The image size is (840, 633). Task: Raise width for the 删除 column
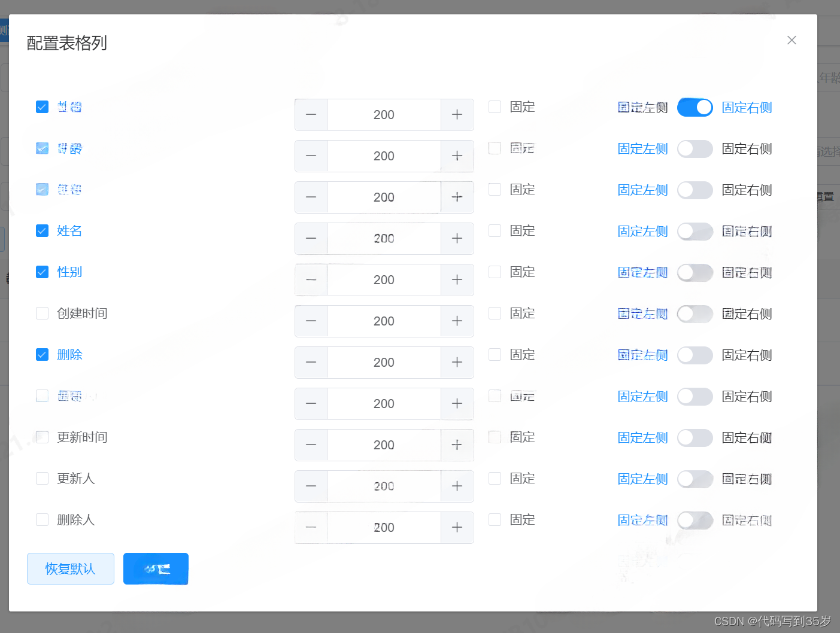tap(457, 363)
